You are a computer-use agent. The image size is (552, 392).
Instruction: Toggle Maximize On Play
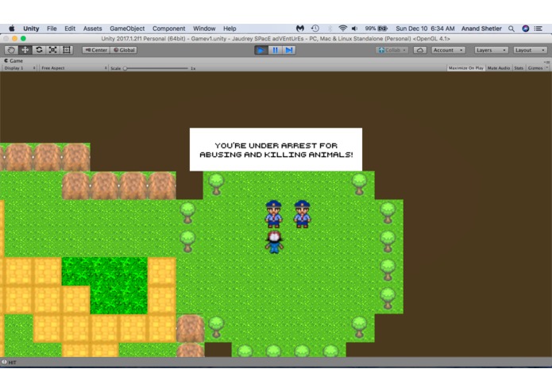[x=465, y=68]
